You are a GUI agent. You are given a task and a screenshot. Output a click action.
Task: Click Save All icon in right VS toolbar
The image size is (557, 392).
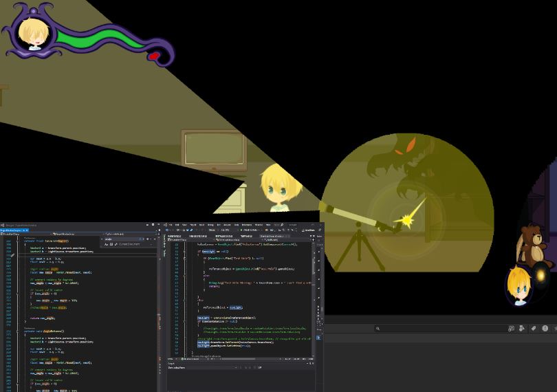[x=191, y=230]
